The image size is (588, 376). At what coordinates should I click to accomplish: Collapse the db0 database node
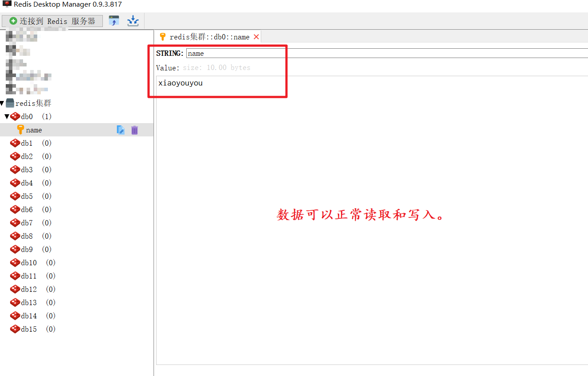7,116
